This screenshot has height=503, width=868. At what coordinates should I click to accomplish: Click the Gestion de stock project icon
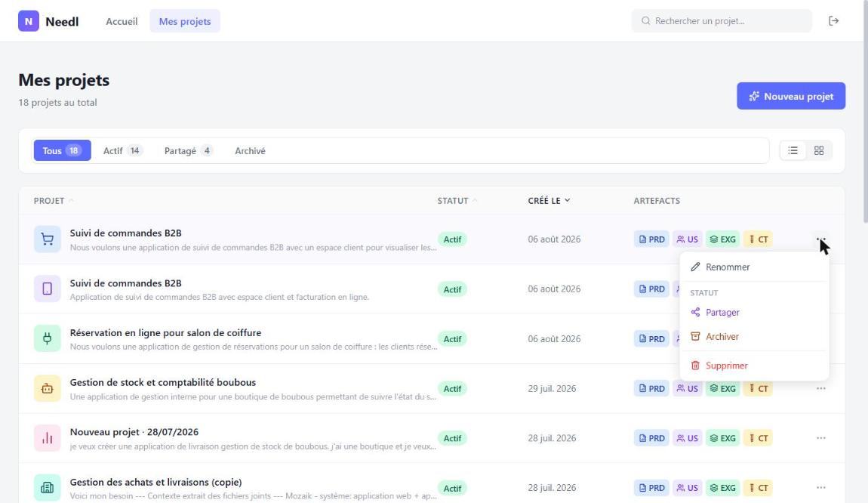point(47,388)
